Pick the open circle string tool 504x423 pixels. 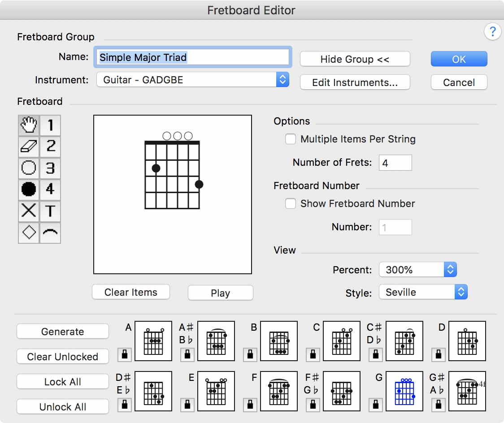point(29,168)
